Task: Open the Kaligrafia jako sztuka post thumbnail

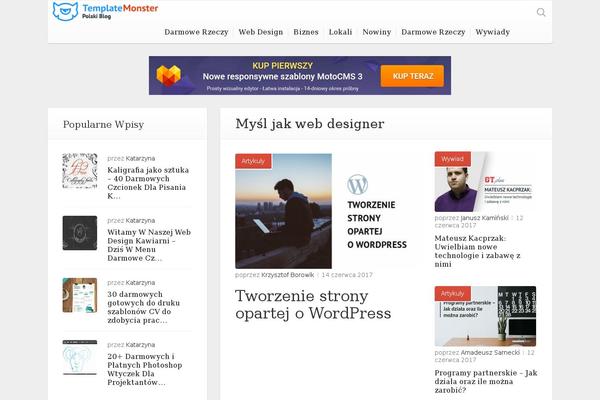Action: 80,171
